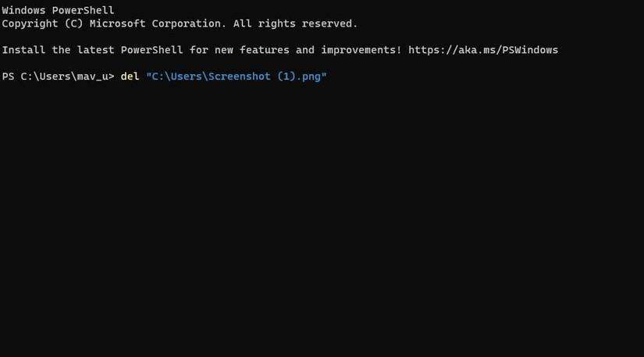The image size is (644, 357).
Task: Click "mav_u" in the prompt path
Action: 92,77
